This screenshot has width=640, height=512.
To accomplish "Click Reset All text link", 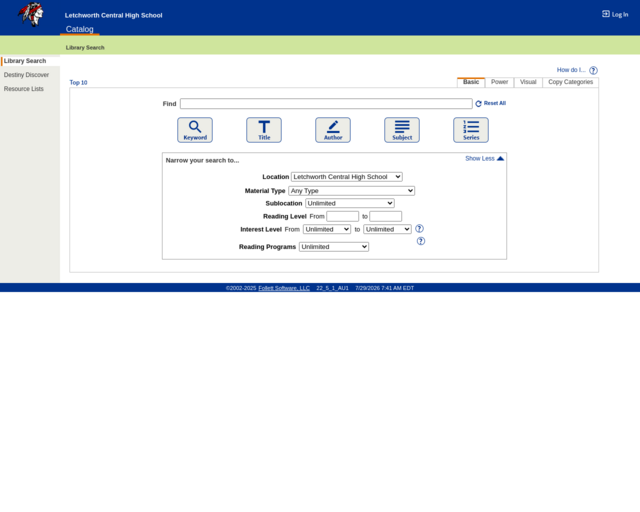I will click(x=495, y=103).
